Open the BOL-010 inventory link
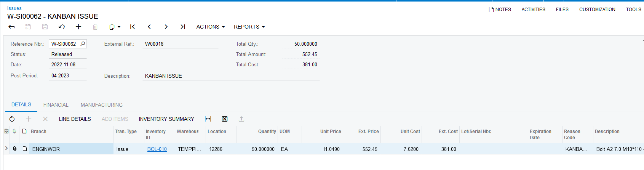This screenshot has height=170, width=644. pos(157,149)
